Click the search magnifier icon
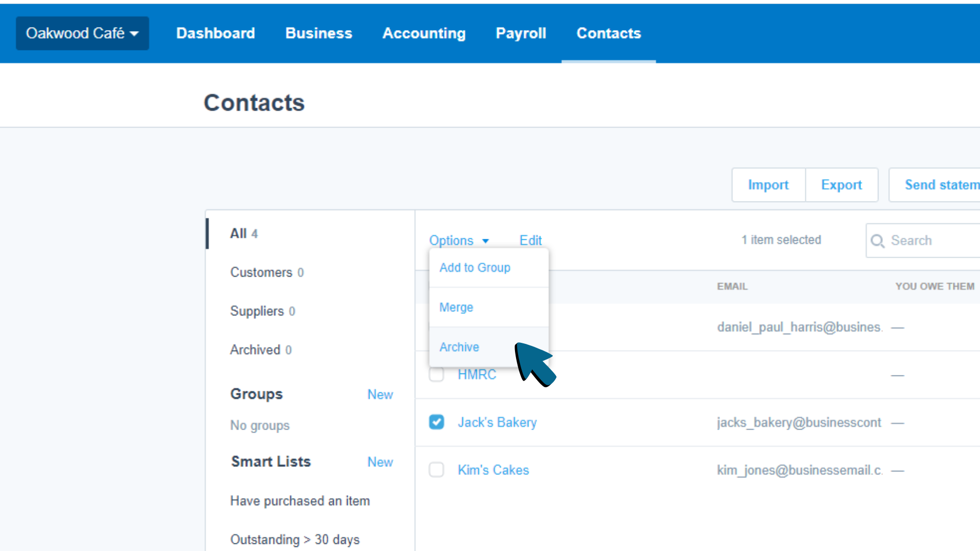980x551 pixels. [878, 240]
